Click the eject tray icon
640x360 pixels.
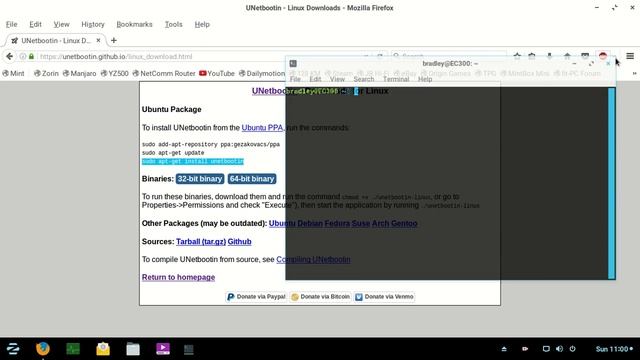(504, 349)
